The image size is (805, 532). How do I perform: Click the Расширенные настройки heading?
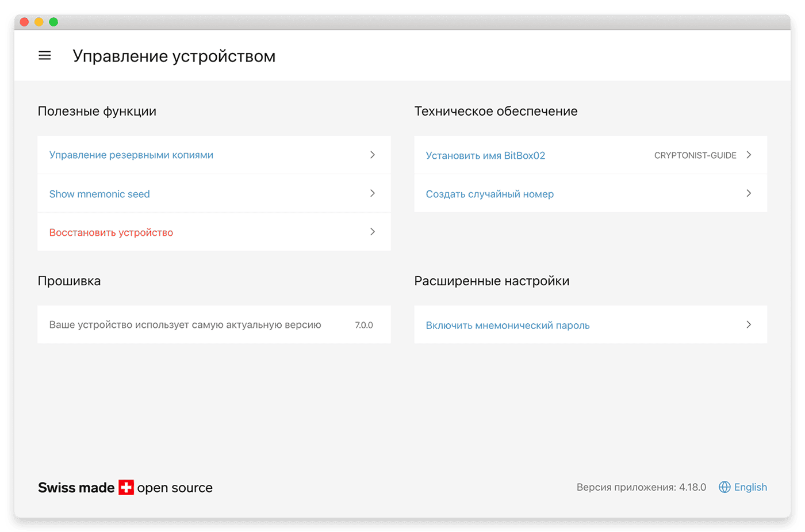[492, 281]
